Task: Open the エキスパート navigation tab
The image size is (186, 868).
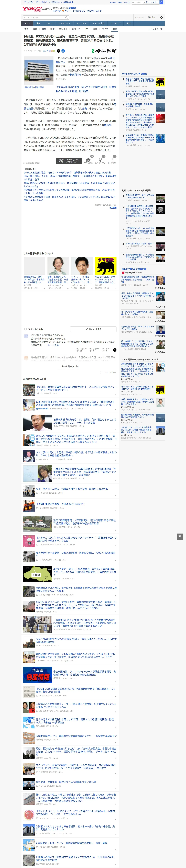Action: tap(64, 24)
